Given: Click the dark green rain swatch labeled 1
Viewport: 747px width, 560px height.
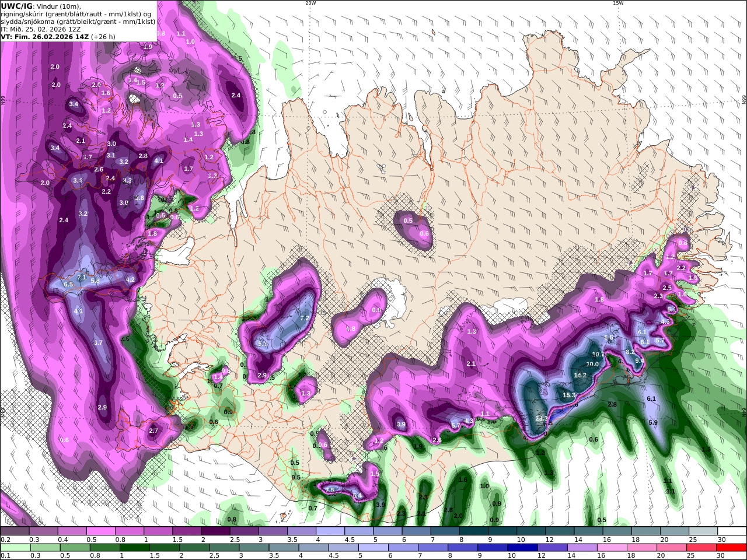Looking at the screenshot, I should tap(136, 548).
